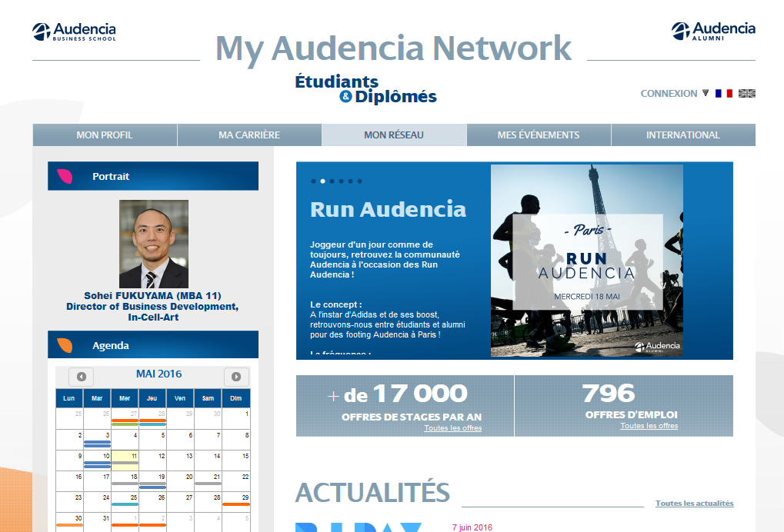Select day 21 in the May calendar
The width and height of the screenshot is (784, 532).
pos(208,481)
